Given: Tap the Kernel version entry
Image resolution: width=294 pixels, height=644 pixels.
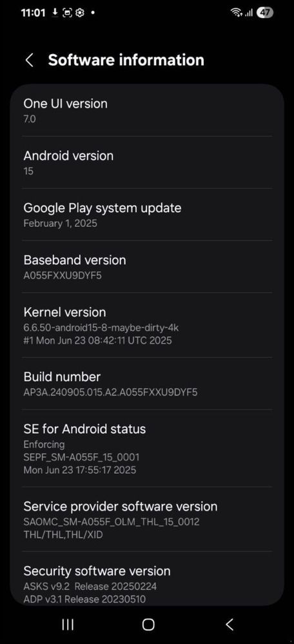Looking at the screenshot, I should tap(147, 325).
